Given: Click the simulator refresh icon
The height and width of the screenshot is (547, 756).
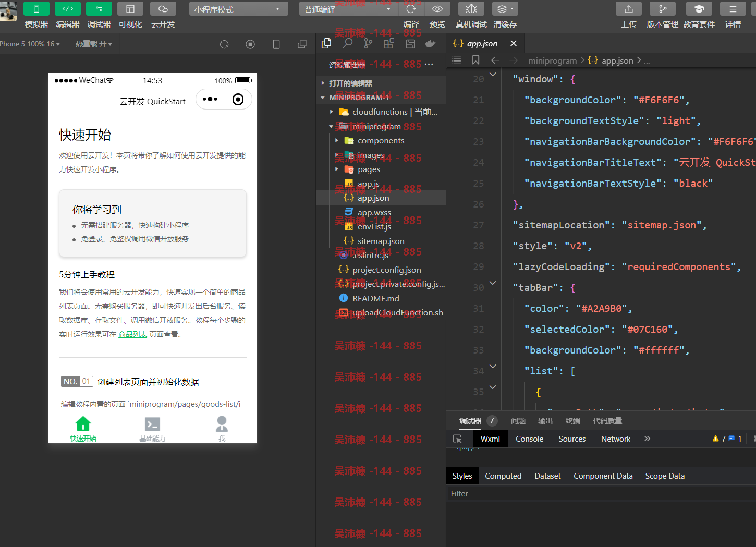Looking at the screenshot, I should click(x=224, y=44).
